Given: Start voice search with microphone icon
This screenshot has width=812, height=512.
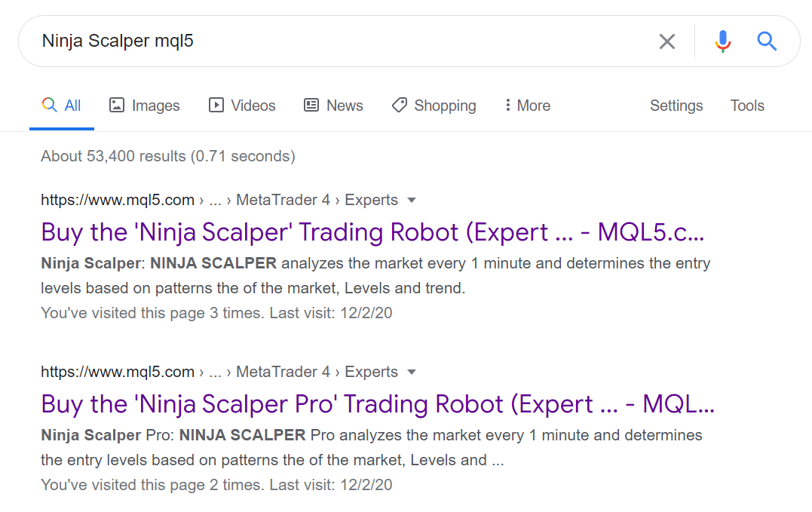Looking at the screenshot, I should pos(723,41).
